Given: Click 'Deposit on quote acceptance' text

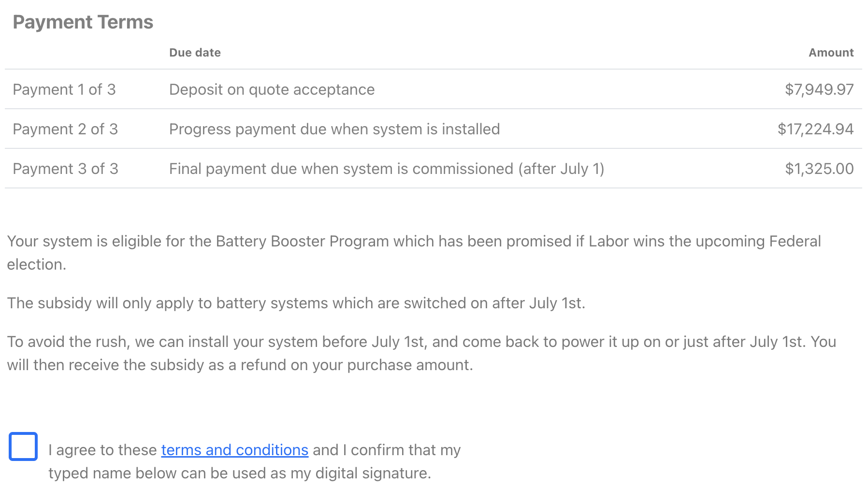Looking at the screenshot, I should coord(272,89).
